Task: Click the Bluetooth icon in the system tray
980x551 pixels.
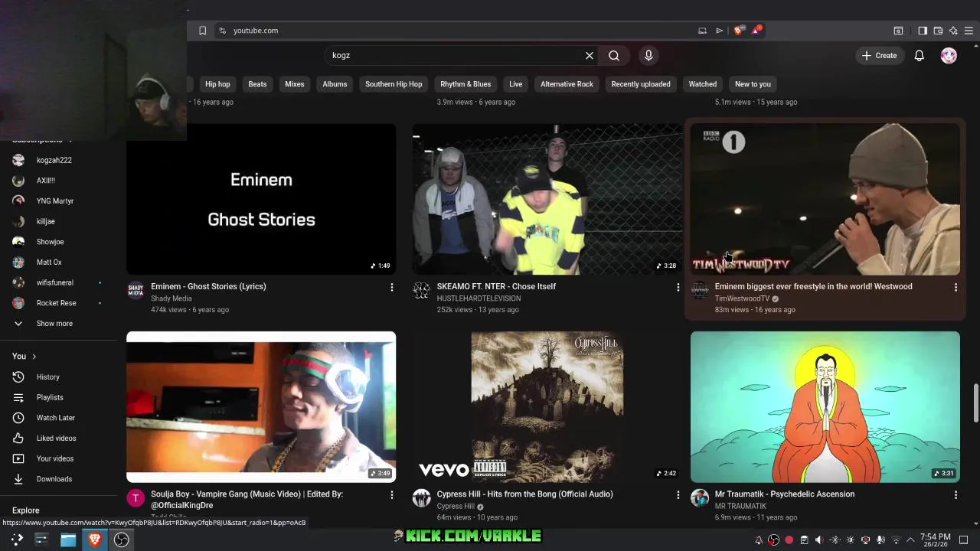Action: [x=835, y=540]
